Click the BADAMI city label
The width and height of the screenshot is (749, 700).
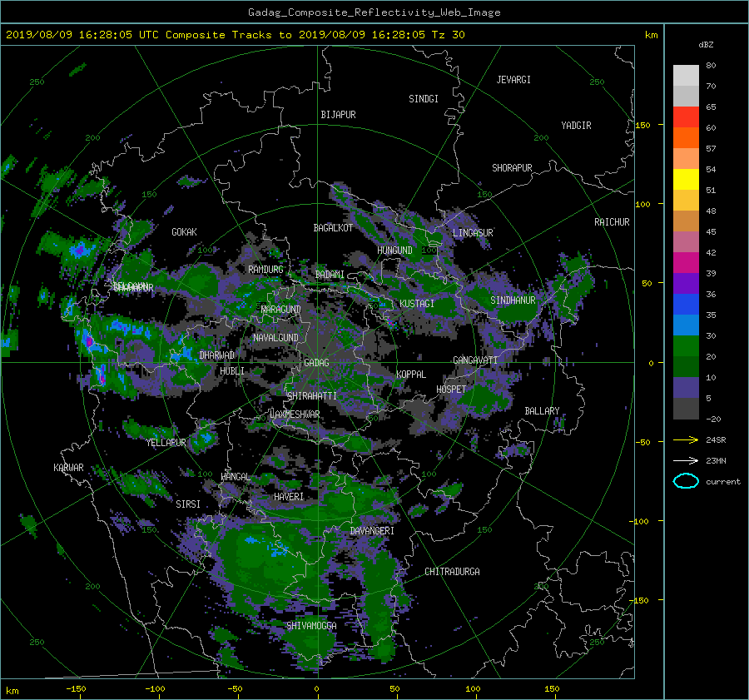[330, 275]
